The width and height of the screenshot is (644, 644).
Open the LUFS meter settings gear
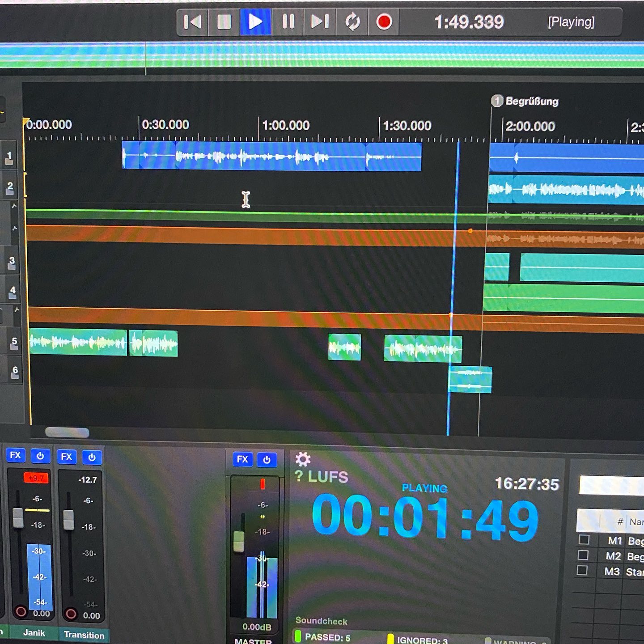point(303,459)
